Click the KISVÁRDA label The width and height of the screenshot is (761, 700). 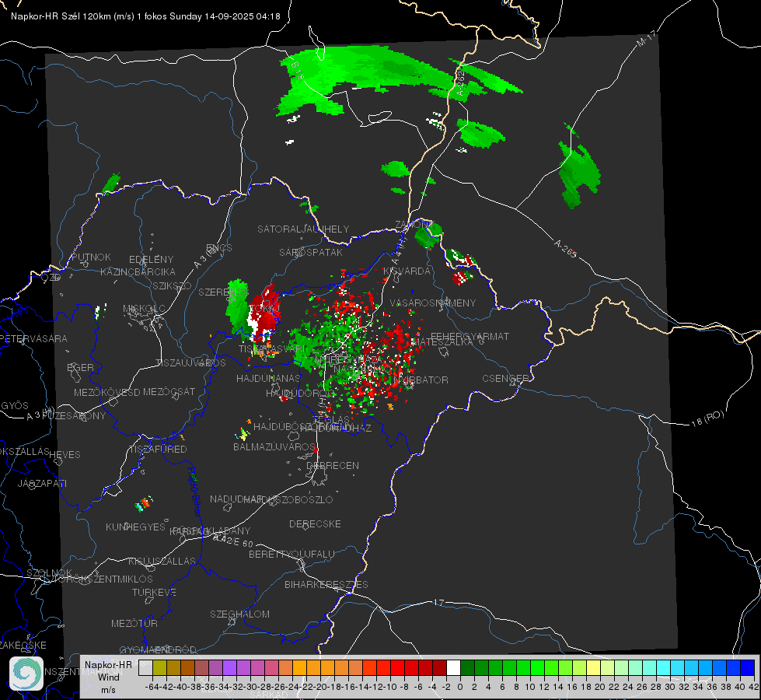(407, 271)
